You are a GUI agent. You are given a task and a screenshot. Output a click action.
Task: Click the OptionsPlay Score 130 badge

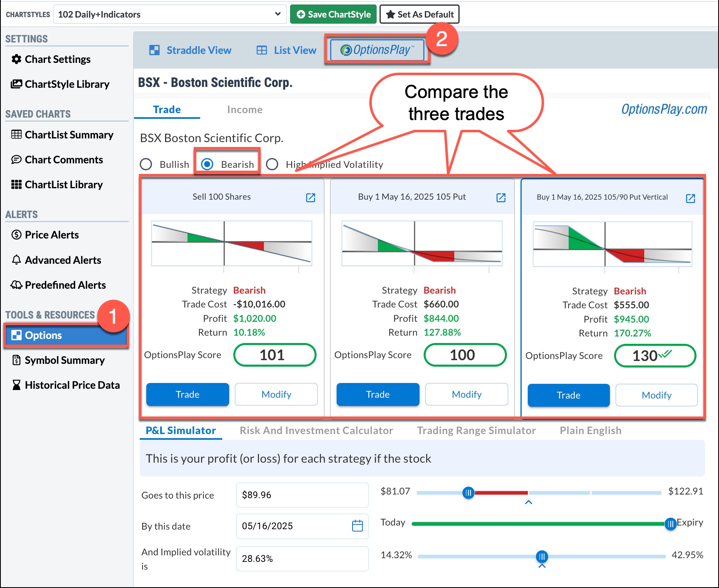655,356
